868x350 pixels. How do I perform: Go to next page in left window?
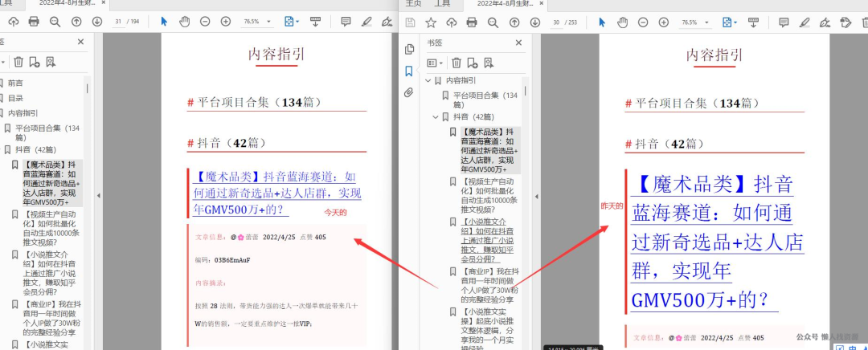(97, 22)
